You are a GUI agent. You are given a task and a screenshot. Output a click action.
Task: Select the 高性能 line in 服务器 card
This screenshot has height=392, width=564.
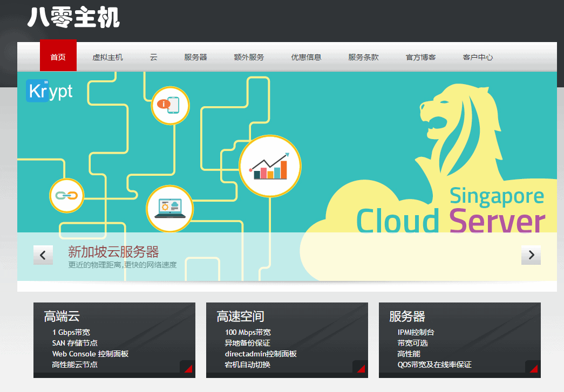(x=409, y=354)
